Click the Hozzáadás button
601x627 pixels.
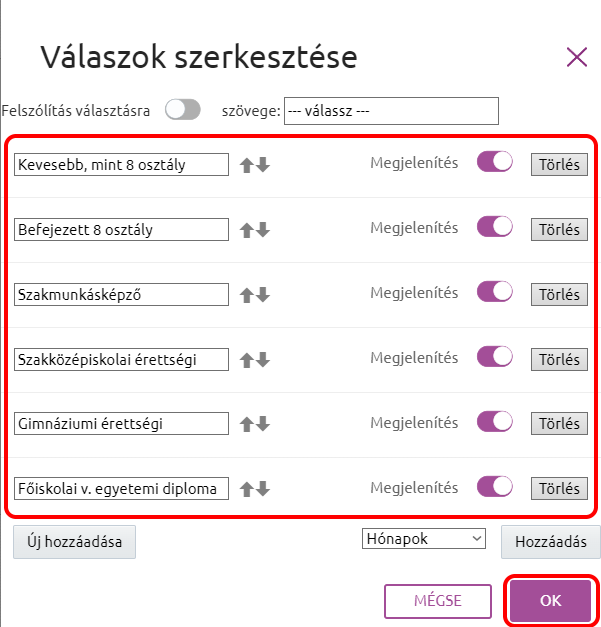550,541
